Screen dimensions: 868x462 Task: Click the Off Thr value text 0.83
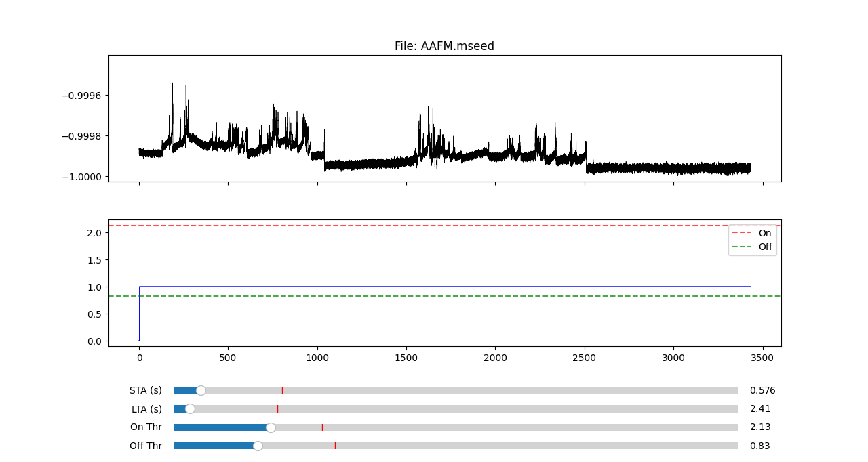(759, 446)
